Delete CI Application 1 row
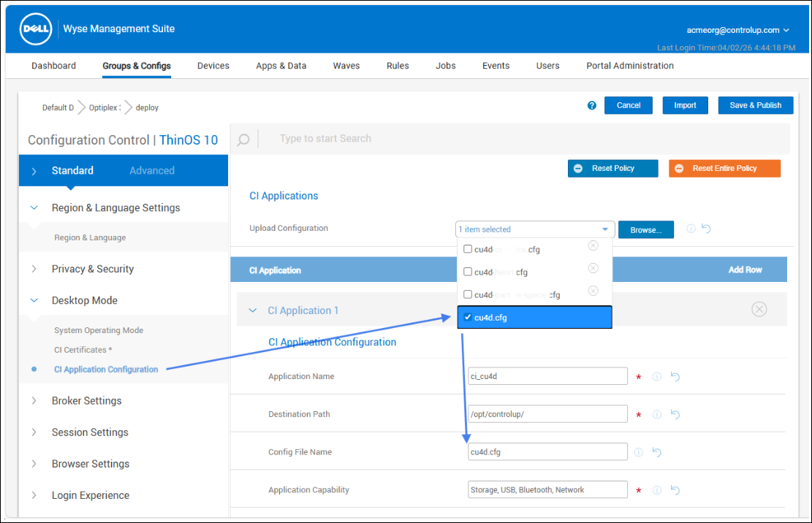 [759, 310]
